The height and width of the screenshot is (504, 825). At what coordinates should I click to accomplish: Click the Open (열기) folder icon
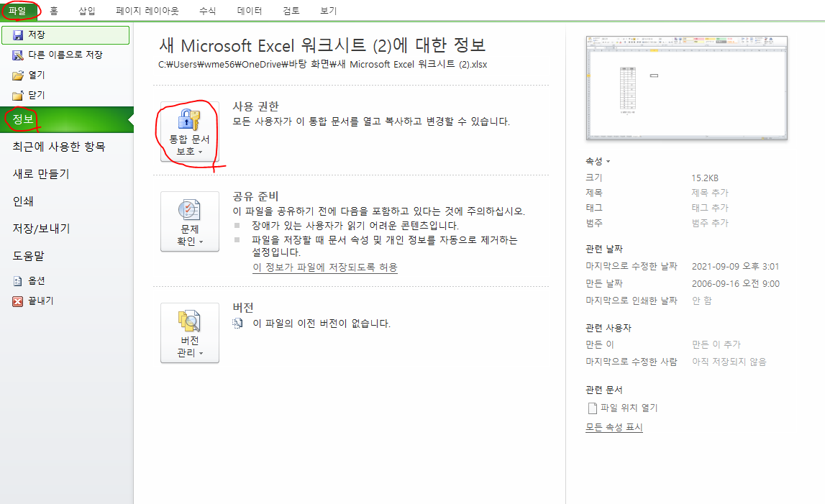[x=18, y=75]
